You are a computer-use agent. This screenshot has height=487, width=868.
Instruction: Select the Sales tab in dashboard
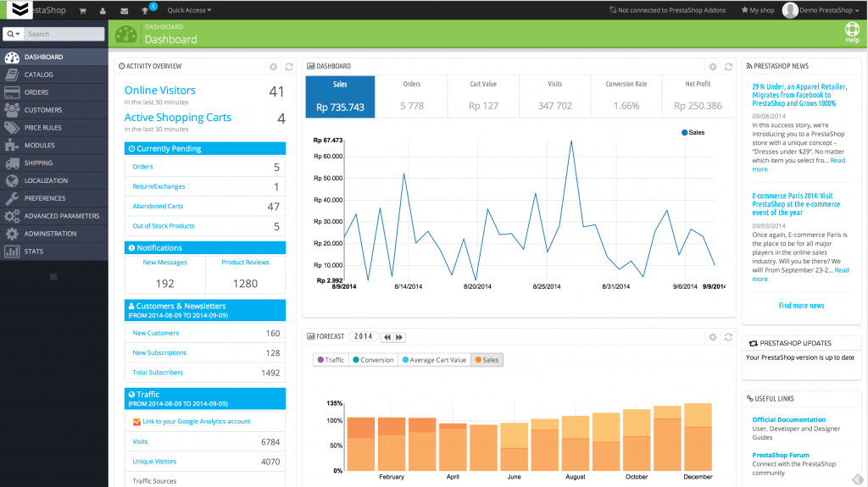pos(340,97)
